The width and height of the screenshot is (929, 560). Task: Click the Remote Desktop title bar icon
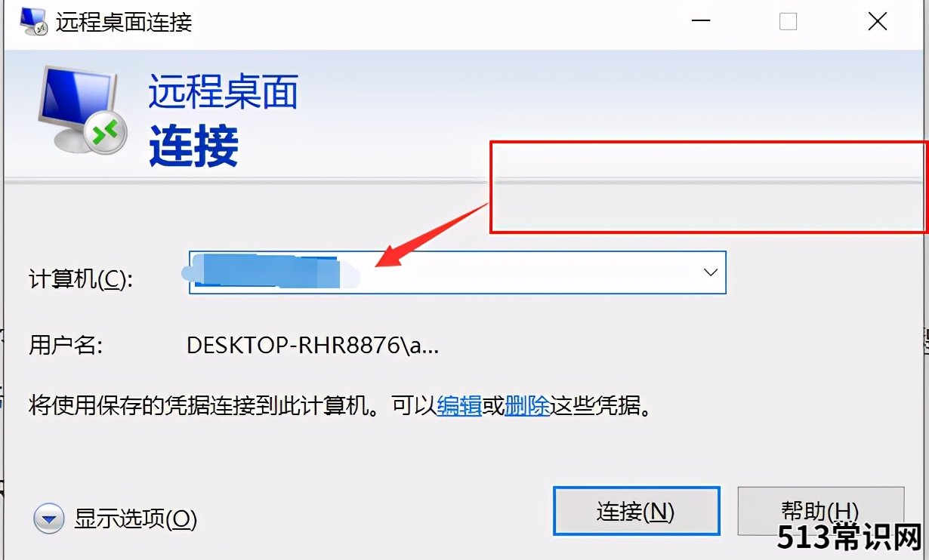[35, 21]
